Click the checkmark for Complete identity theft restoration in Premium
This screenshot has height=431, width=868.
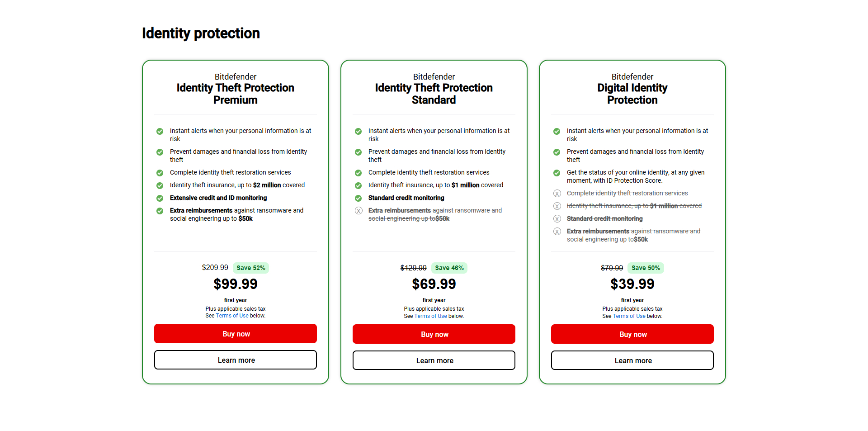(160, 173)
